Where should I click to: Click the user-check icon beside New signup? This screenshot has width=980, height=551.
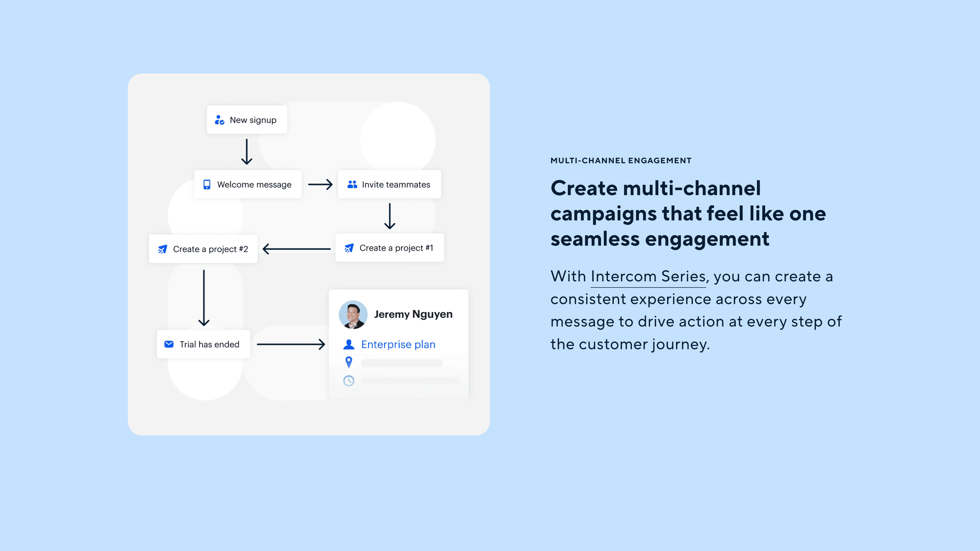click(x=219, y=120)
